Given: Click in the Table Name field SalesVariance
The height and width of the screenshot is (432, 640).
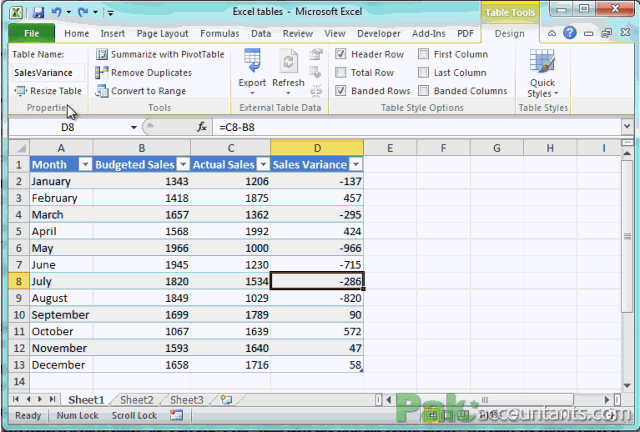Looking at the screenshot, I should (48, 73).
